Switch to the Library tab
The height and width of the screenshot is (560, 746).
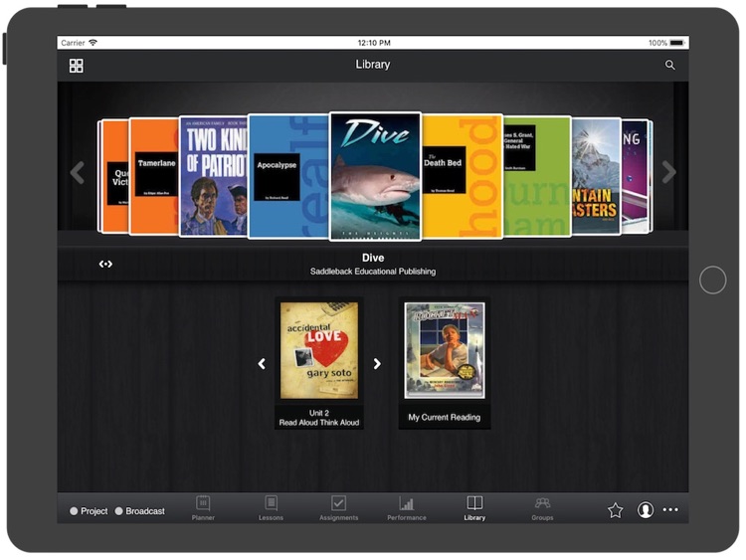point(474,508)
